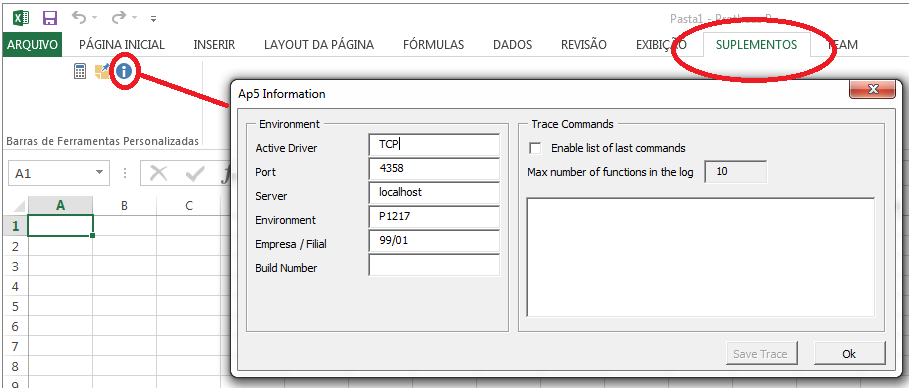Select the SUPLEMENTOS tab
The height and width of the screenshot is (388, 909).
click(756, 45)
